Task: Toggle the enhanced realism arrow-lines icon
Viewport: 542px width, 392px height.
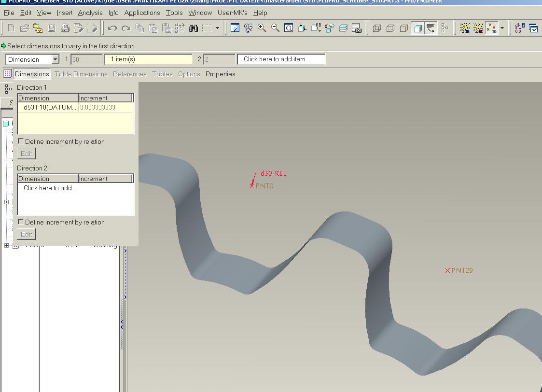Action: click(x=431, y=28)
